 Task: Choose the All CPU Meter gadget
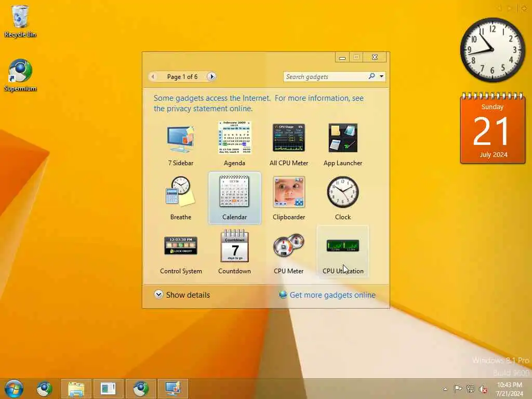289,144
